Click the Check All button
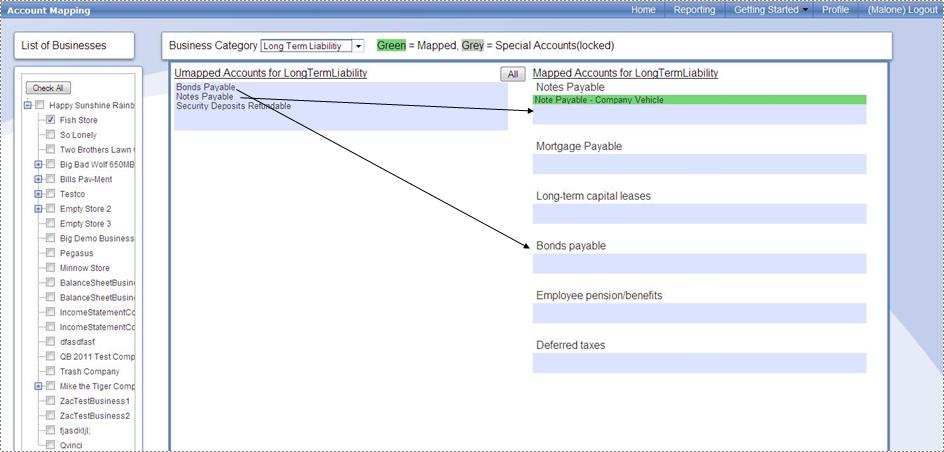 point(48,88)
